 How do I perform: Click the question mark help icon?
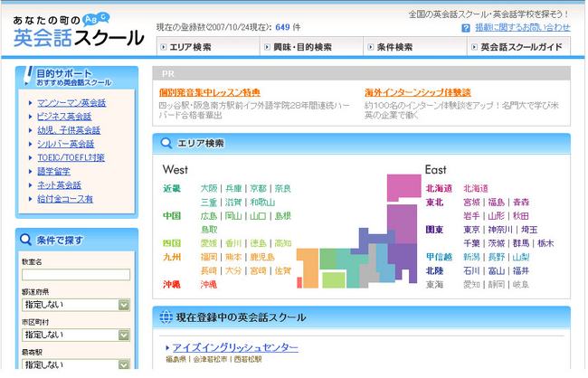465,28
